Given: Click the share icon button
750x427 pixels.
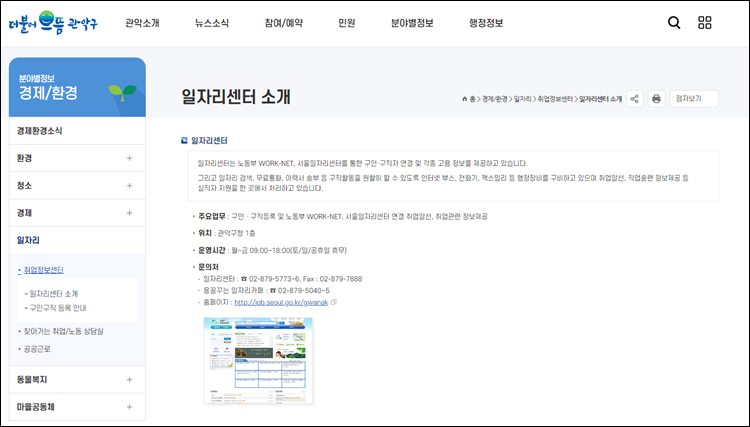Looking at the screenshot, I should 635,99.
